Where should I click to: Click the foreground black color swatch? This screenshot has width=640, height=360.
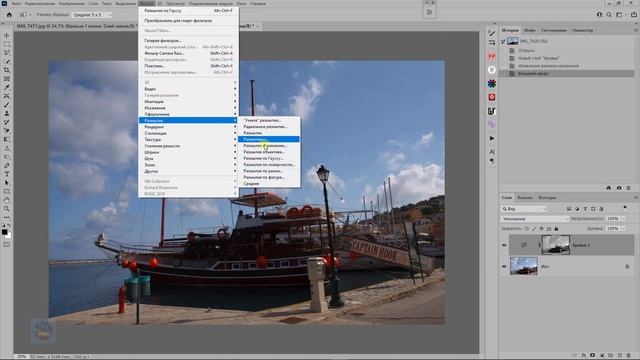click(x=4, y=232)
